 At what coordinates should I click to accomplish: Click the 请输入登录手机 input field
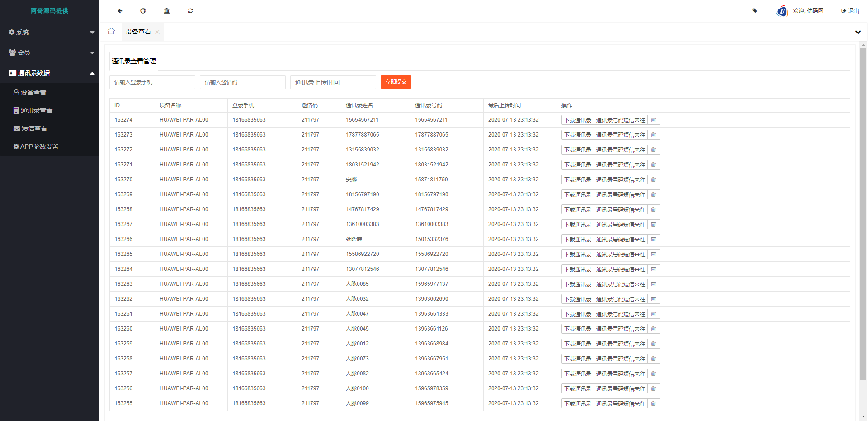coord(152,82)
